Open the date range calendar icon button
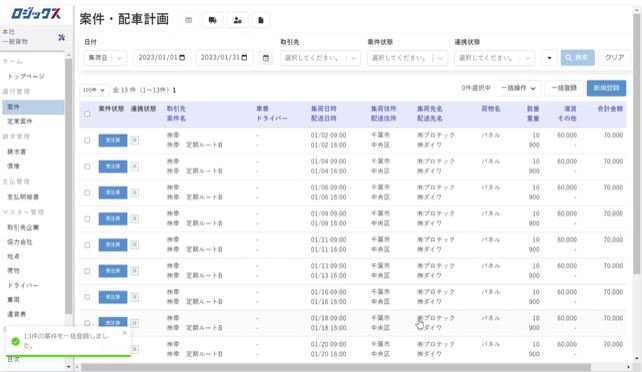This screenshot has height=372, width=642. coord(266,58)
